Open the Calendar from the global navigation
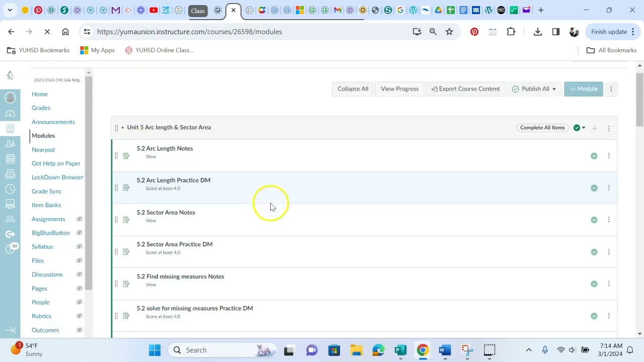Image resolution: width=644 pixels, height=362 pixels. coord(10,159)
